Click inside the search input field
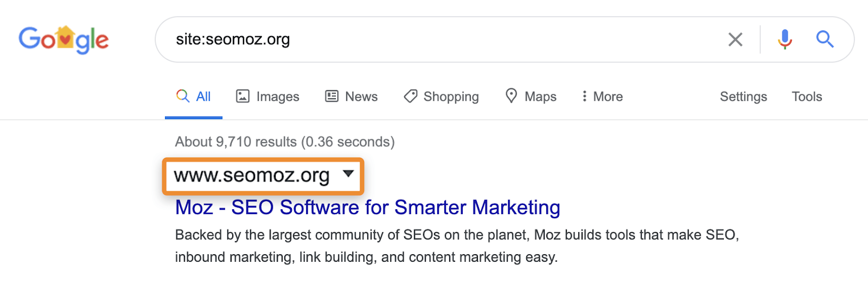The image size is (868, 284). (x=434, y=40)
